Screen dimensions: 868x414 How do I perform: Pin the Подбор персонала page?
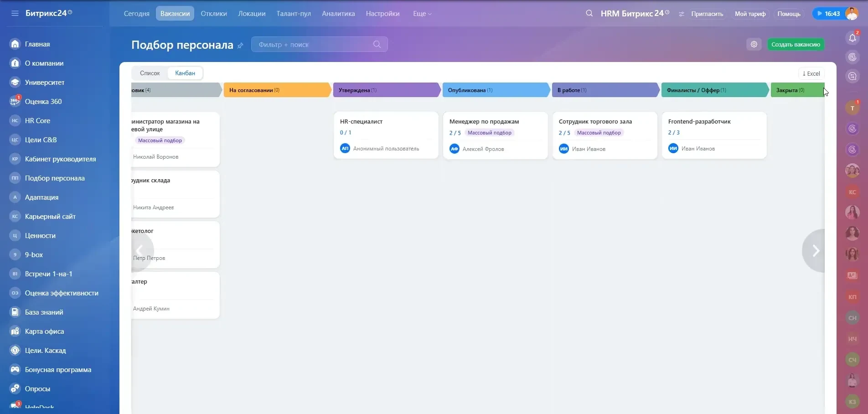240,46
